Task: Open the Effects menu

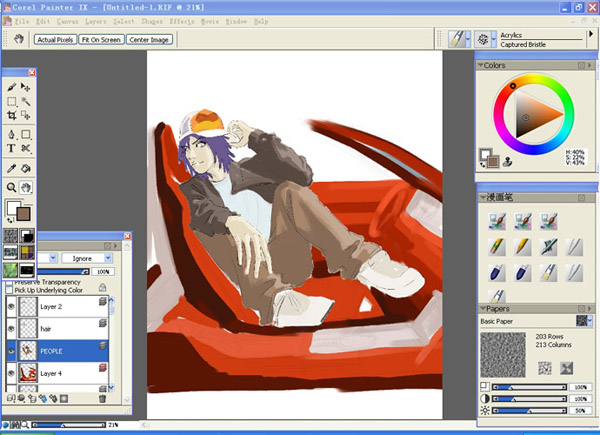Action: [x=183, y=20]
